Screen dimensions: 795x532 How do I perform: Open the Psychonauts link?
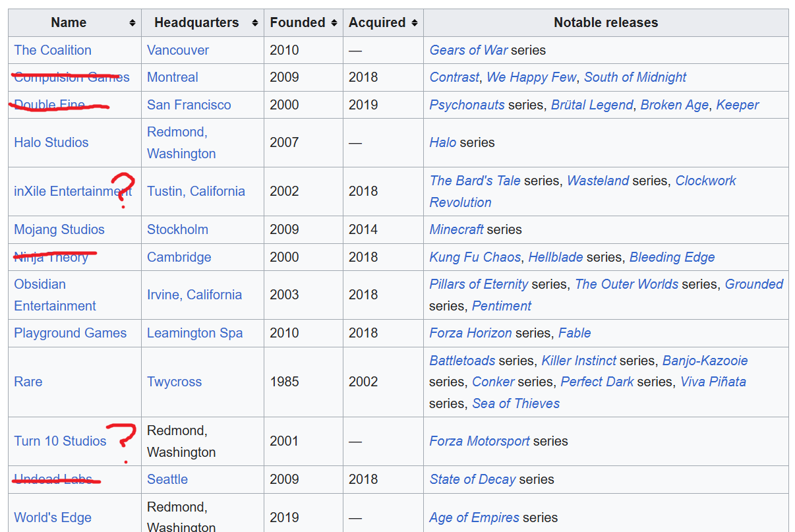pyautogui.click(x=467, y=105)
